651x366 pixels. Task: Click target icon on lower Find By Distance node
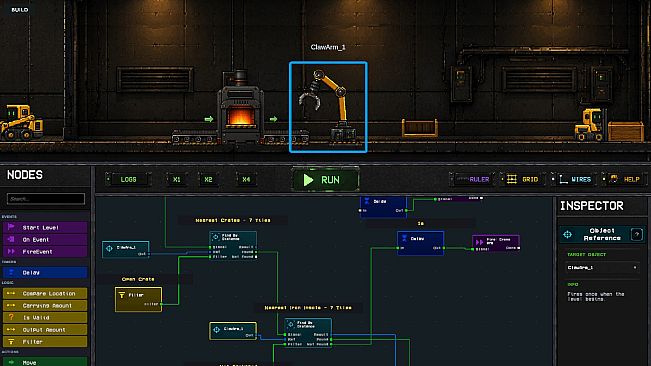pos(291,324)
